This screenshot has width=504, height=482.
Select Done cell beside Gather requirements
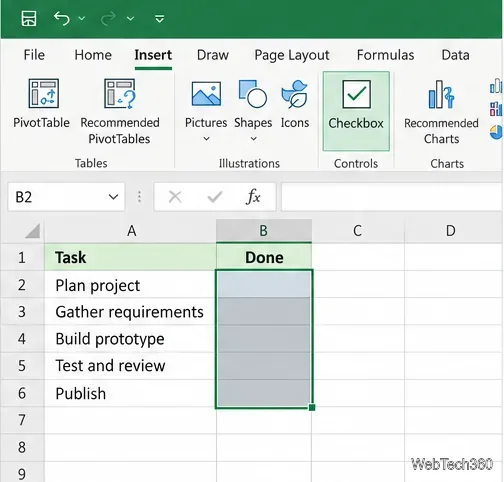[x=264, y=311]
